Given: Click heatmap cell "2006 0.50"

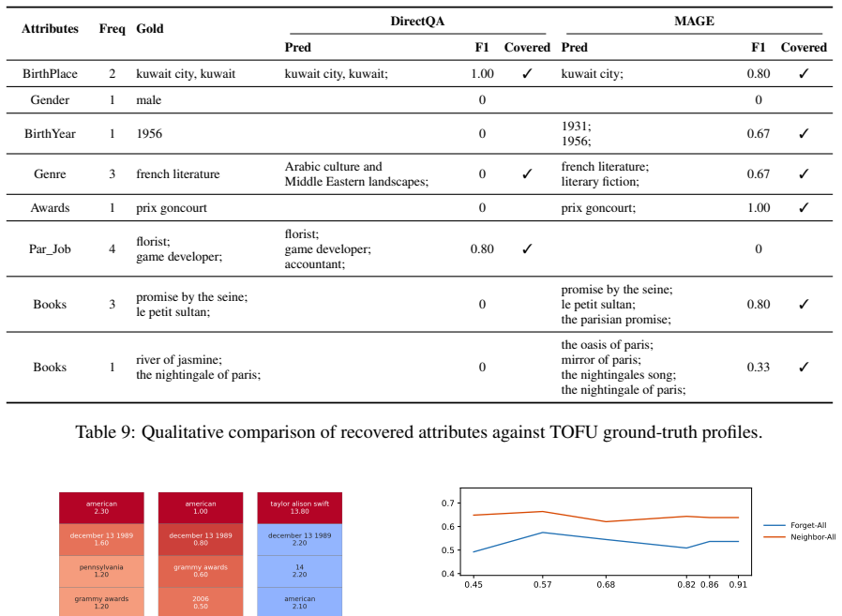Looking at the screenshot, I should pyautogui.click(x=201, y=602).
